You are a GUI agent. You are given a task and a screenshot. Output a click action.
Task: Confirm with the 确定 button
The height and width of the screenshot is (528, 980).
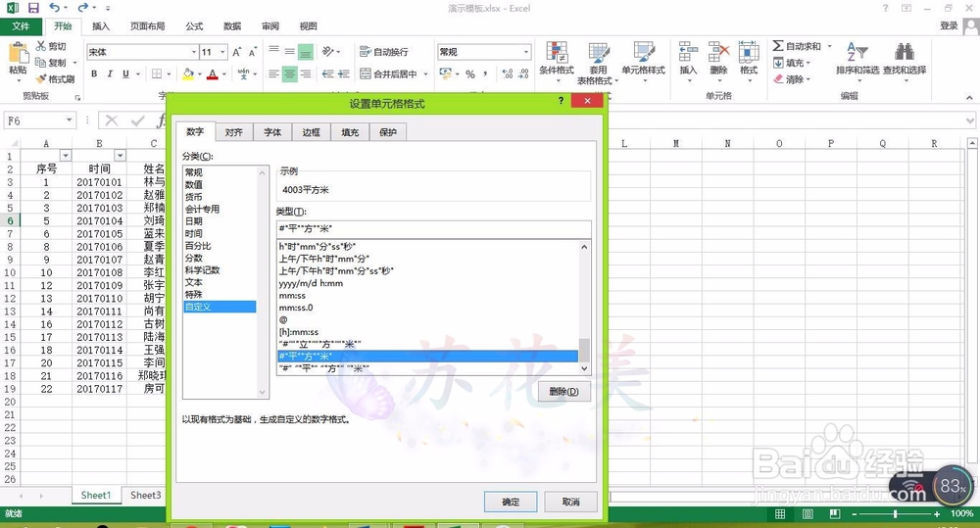[510, 502]
